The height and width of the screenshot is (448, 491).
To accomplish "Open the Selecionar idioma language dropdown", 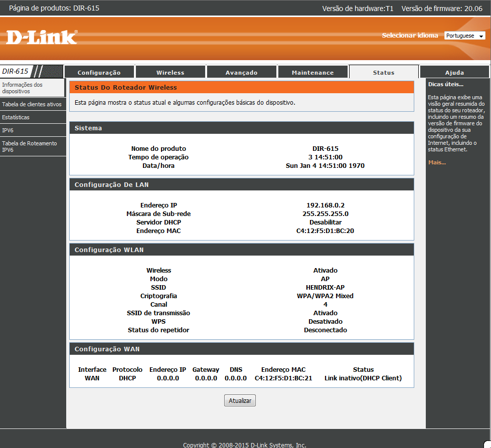I will click(465, 36).
